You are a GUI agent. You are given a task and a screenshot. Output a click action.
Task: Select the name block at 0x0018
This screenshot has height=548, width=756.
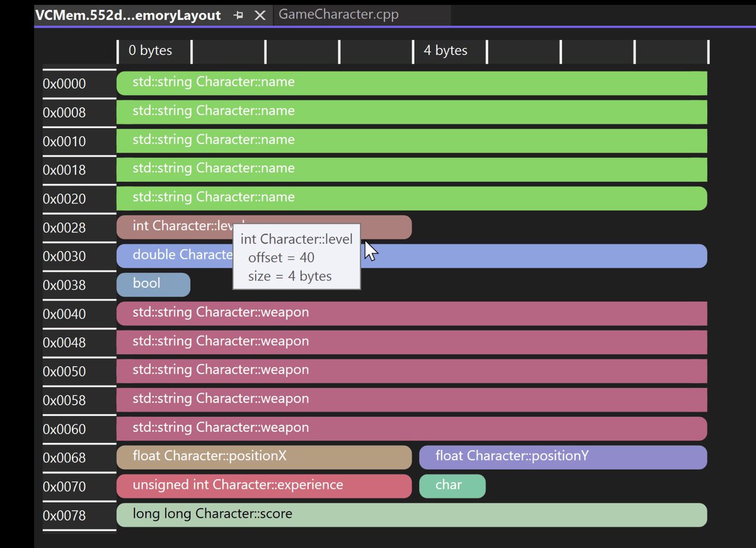(412, 169)
